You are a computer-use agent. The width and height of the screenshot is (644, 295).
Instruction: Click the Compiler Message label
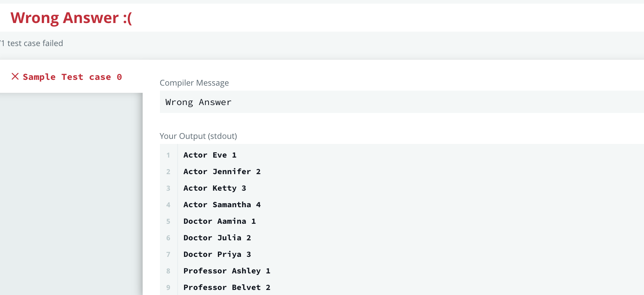194,83
